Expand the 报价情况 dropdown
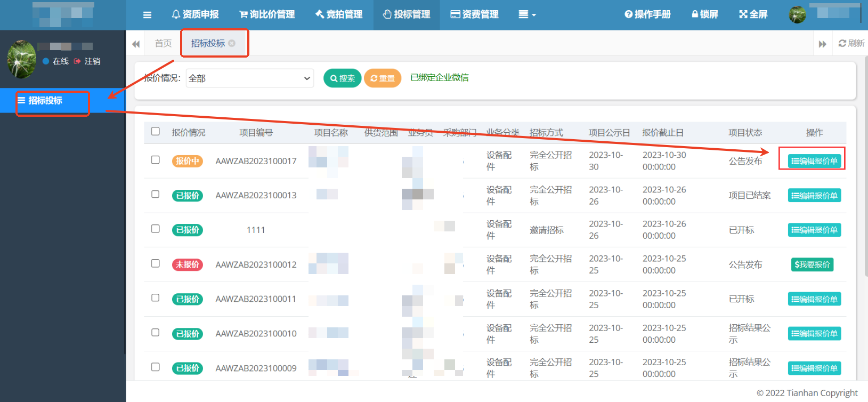The width and height of the screenshot is (868, 402). 249,78
